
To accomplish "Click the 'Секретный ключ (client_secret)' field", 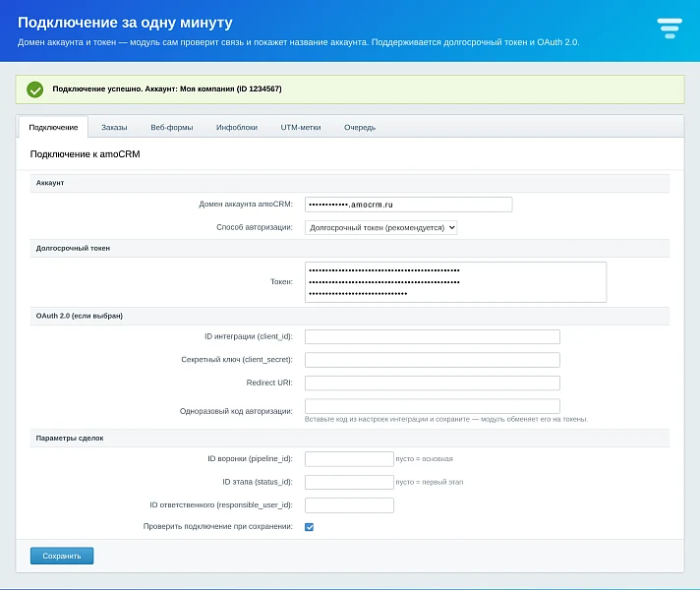I will click(x=433, y=360).
